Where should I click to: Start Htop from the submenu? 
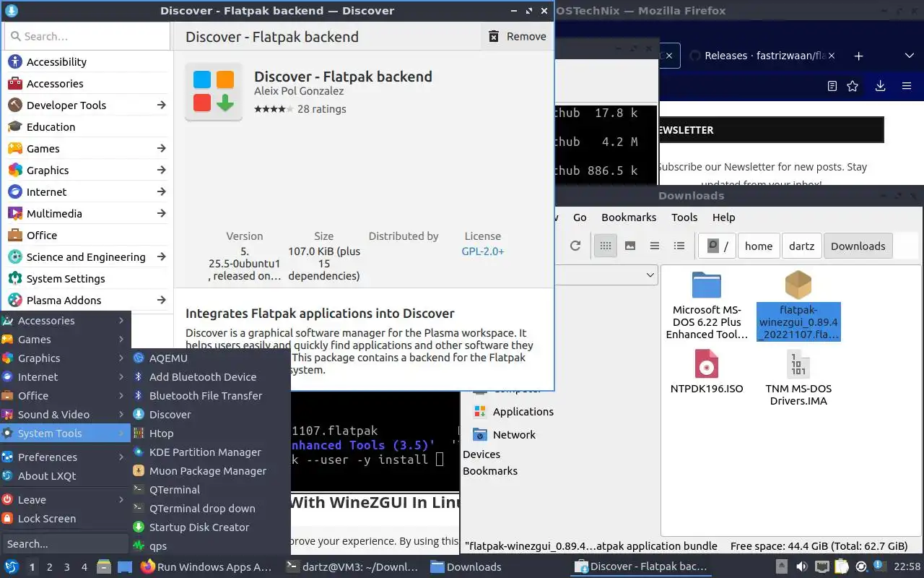click(211, 433)
